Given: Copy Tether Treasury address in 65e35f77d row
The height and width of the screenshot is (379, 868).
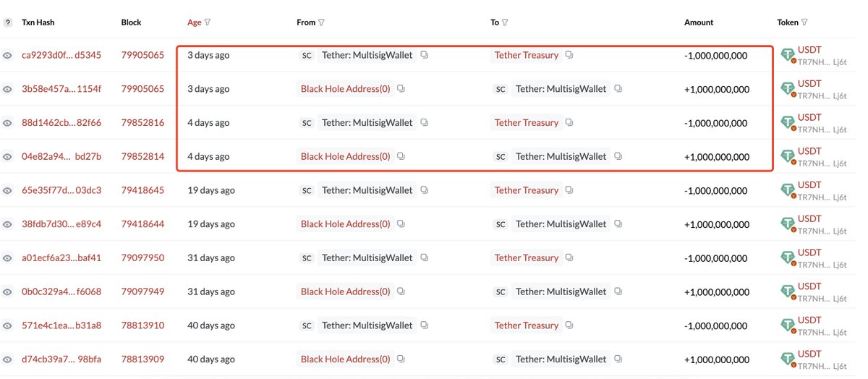Looking at the screenshot, I should (569, 190).
